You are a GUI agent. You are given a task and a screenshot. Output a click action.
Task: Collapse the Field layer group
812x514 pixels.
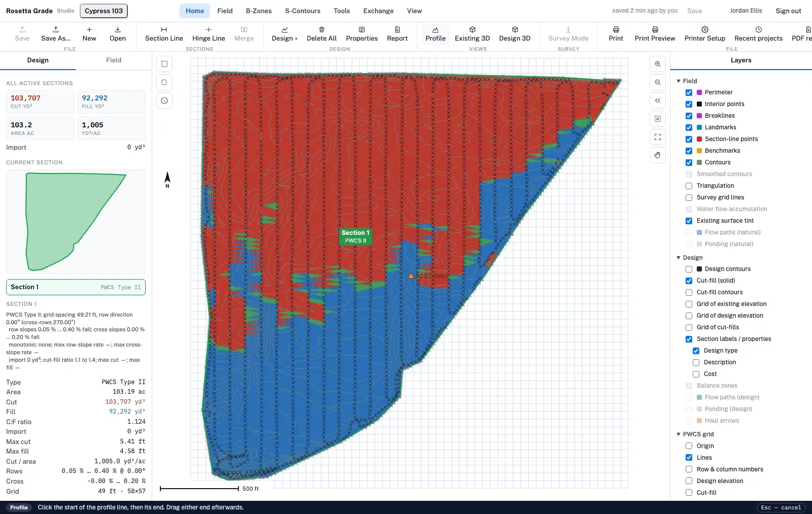pos(679,81)
